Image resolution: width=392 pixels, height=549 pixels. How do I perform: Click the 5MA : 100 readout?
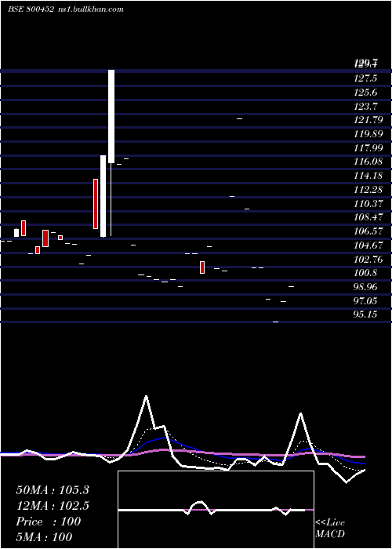44,536
